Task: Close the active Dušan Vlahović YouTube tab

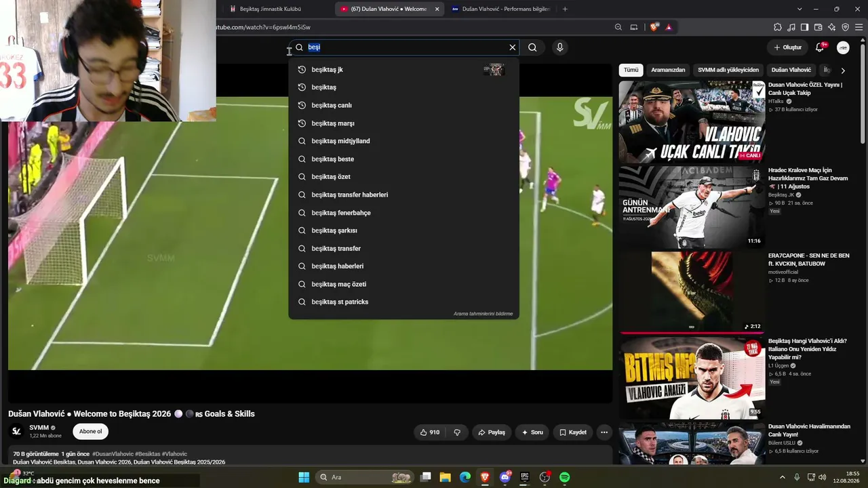Action: pos(437,9)
